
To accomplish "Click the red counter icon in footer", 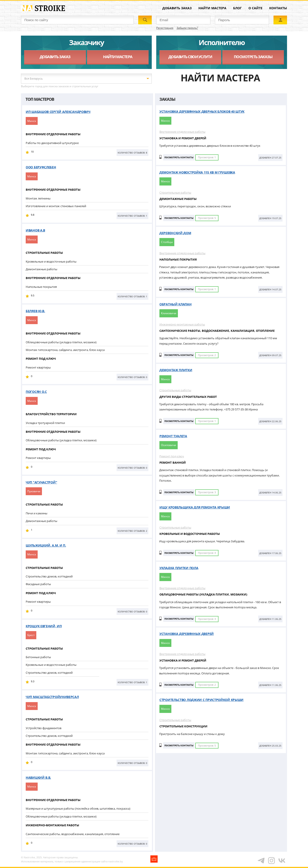I will coord(154,859).
